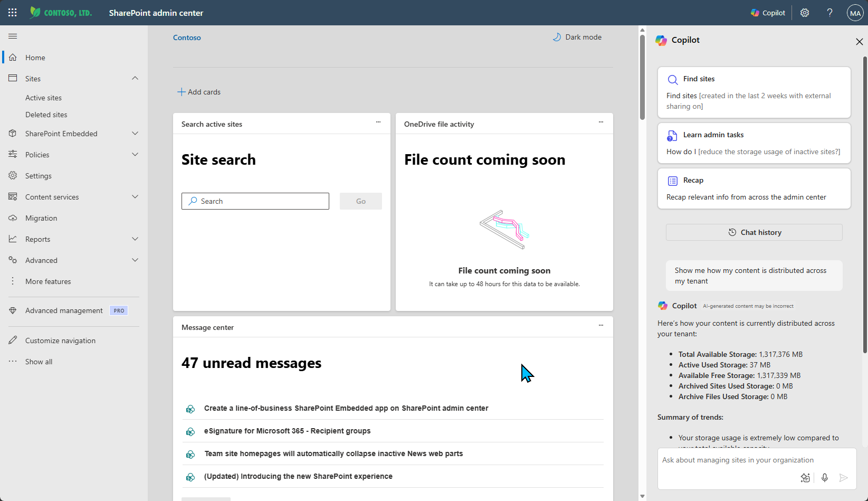This screenshot has height=501, width=868.
Task: Click the SharePoint Embedded nav icon
Action: click(x=13, y=134)
